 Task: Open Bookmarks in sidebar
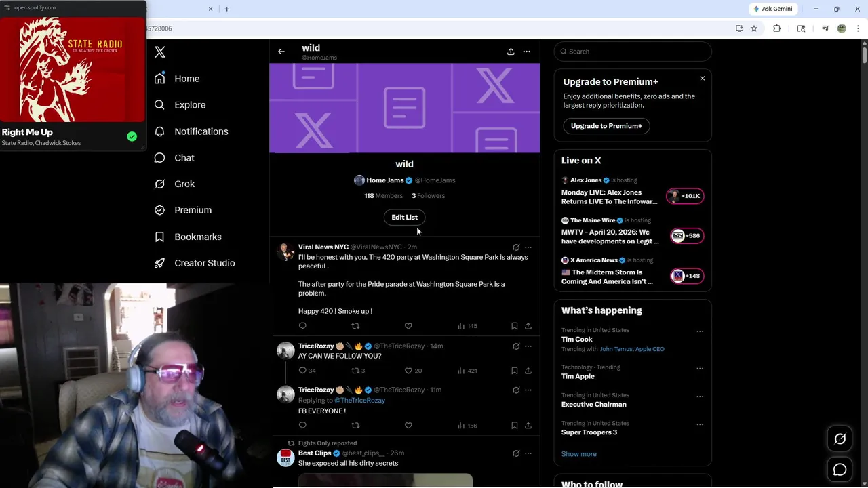(188, 237)
